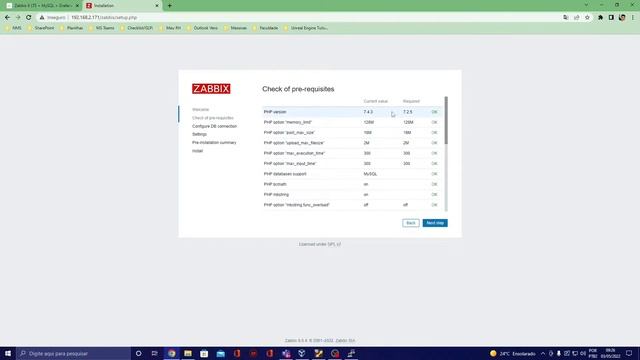The width and height of the screenshot is (640, 360).
Task: Reload the current page
Action: click(29, 18)
